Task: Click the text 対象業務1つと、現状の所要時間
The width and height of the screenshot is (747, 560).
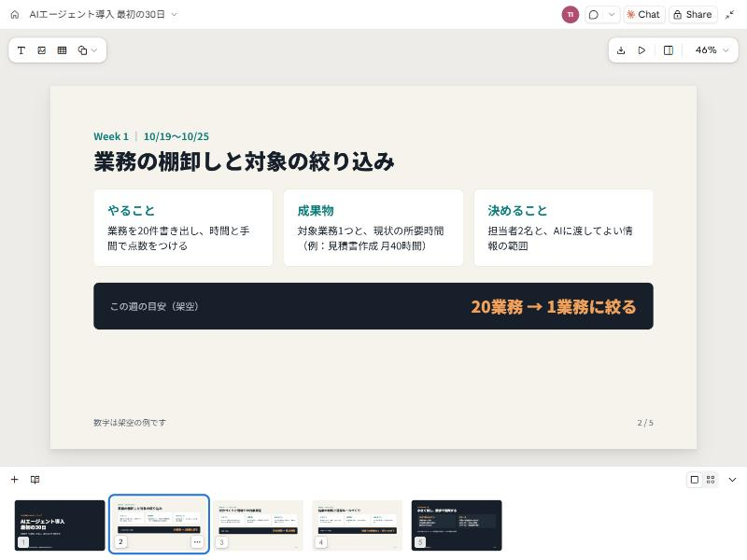Action: (371, 231)
